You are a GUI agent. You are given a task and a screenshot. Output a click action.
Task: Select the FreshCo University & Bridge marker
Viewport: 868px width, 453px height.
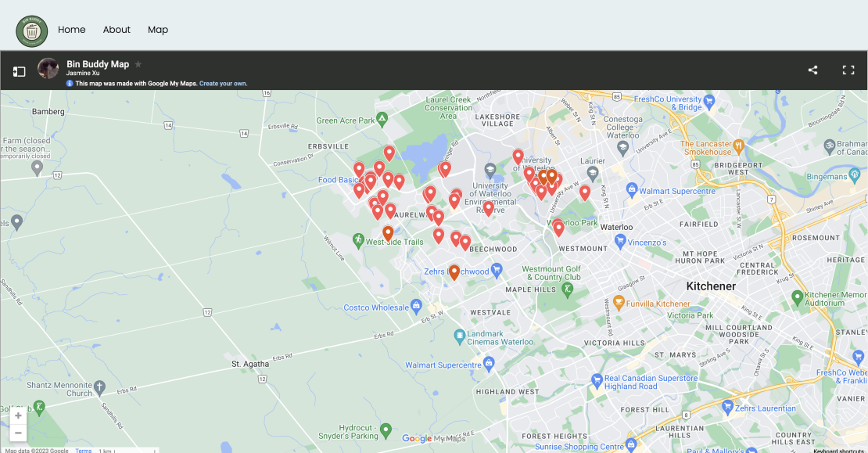[709, 102]
